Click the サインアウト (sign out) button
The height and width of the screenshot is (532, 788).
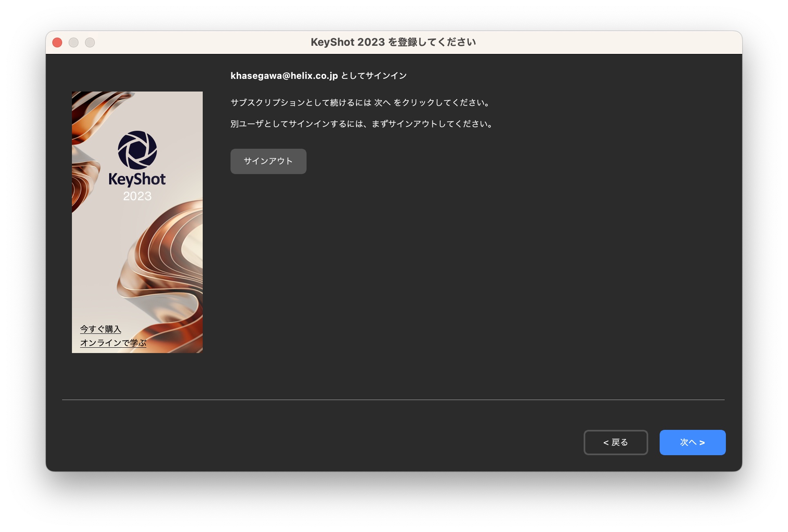coord(268,161)
